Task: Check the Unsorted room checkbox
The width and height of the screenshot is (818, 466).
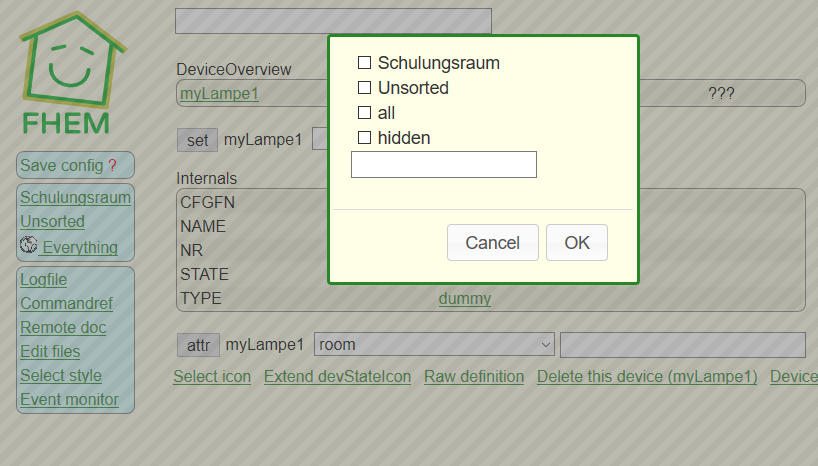Action: point(364,88)
